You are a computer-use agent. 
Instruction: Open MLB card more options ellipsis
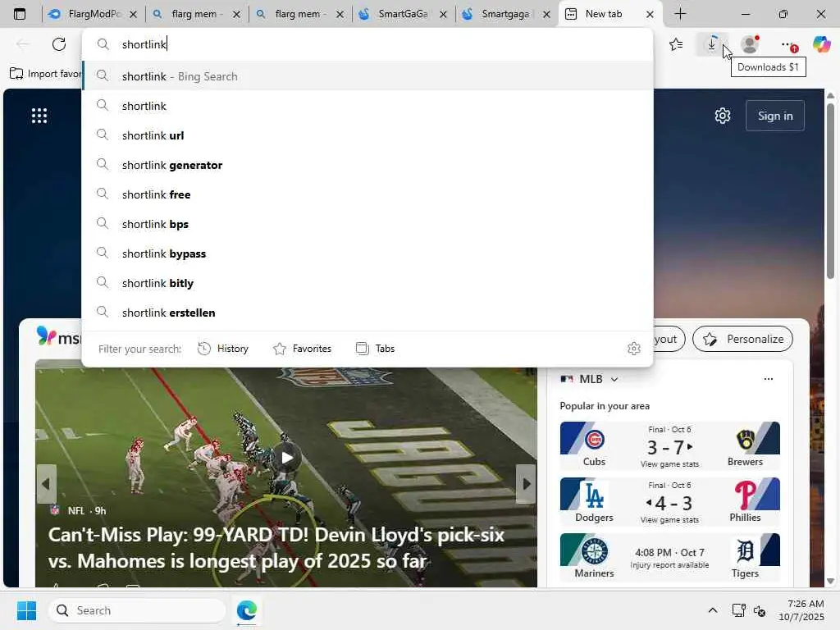[768, 379]
